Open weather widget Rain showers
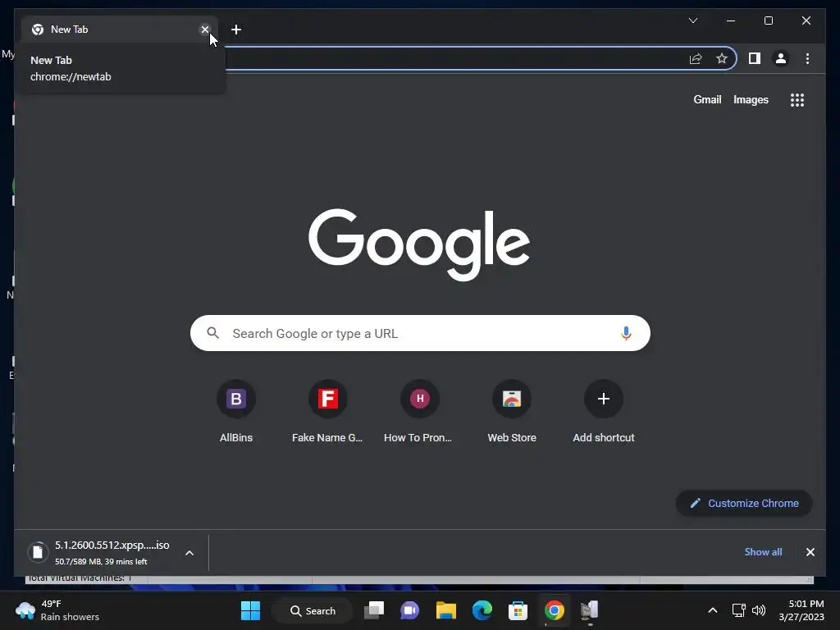840x630 pixels. click(57, 610)
